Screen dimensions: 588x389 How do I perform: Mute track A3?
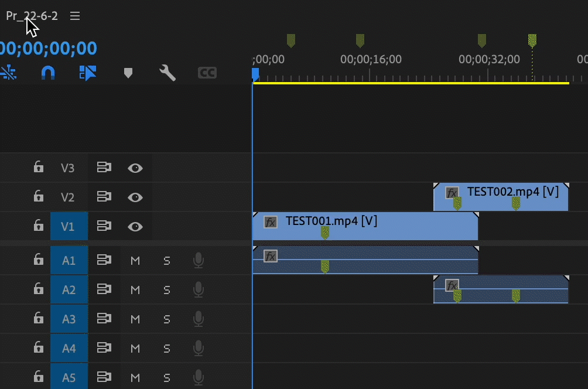coord(135,319)
